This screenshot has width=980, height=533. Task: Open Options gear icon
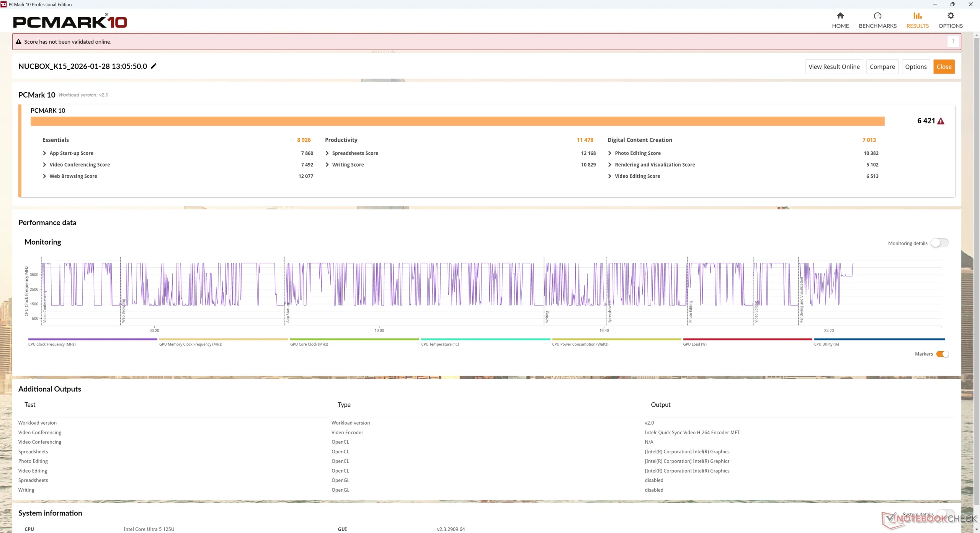coord(950,16)
